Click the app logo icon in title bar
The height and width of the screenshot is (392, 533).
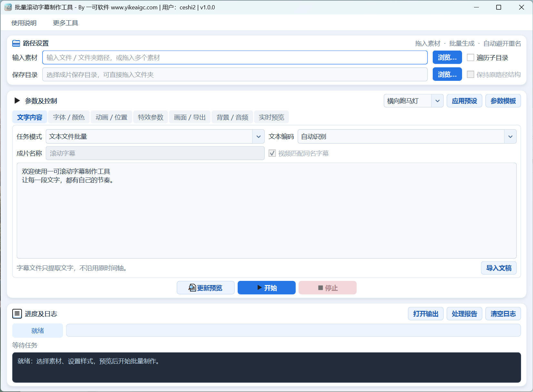pos(8,7)
